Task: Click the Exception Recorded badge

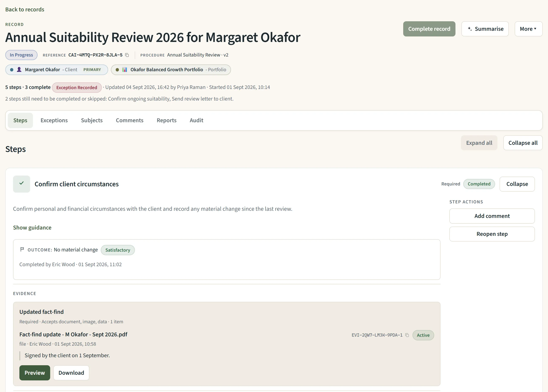Action: (x=77, y=87)
